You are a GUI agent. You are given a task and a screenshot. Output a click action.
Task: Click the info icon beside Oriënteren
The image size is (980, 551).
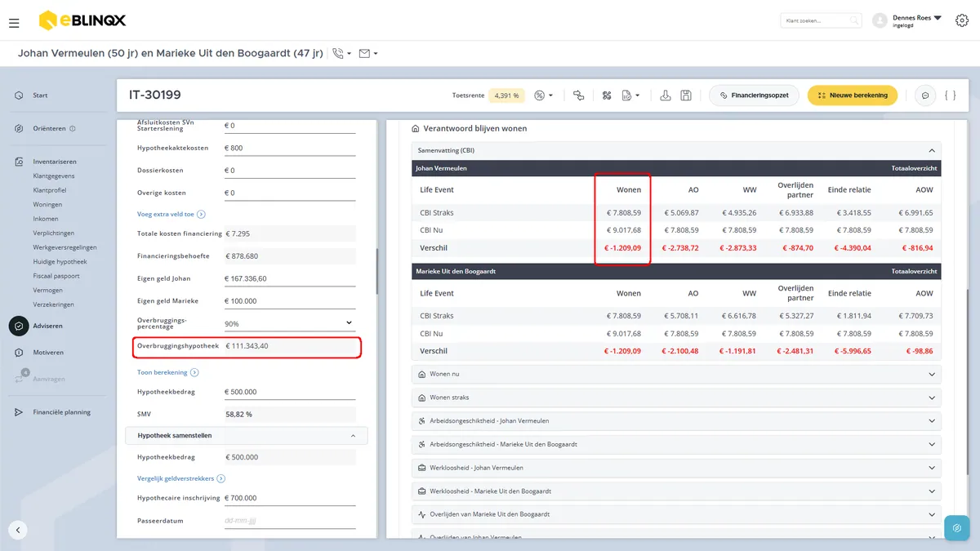pos(73,129)
